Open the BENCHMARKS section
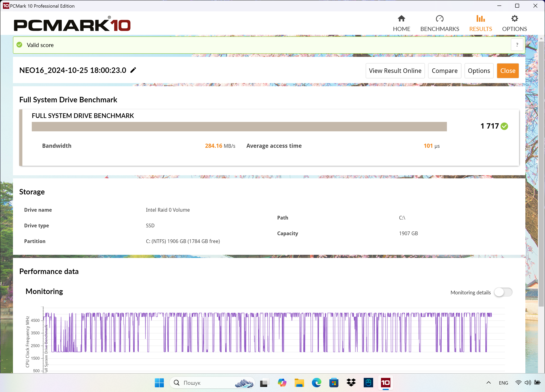This screenshot has width=545, height=392. point(439,23)
